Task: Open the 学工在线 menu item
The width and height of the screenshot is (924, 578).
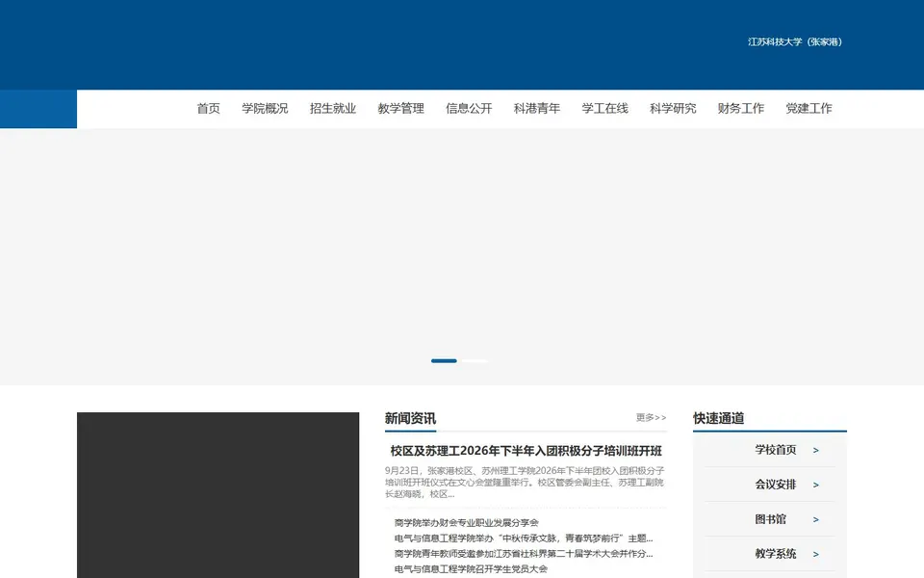Action: coord(604,109)
